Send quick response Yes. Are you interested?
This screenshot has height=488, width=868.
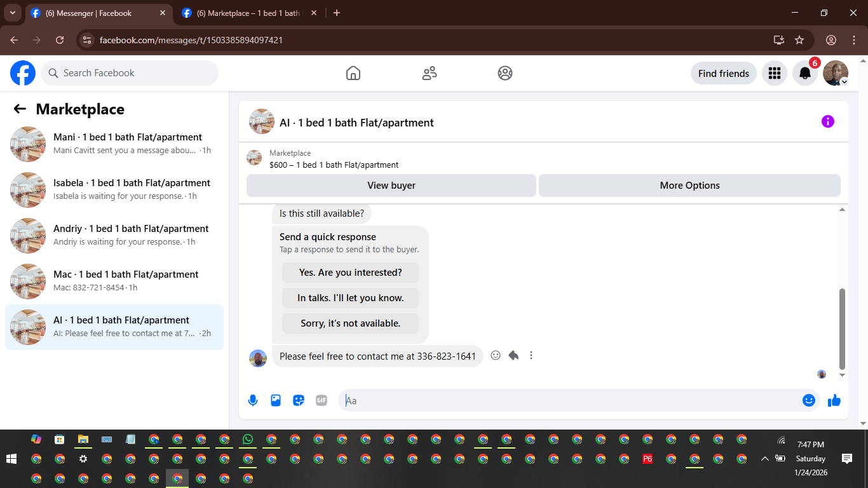(350, 273)
